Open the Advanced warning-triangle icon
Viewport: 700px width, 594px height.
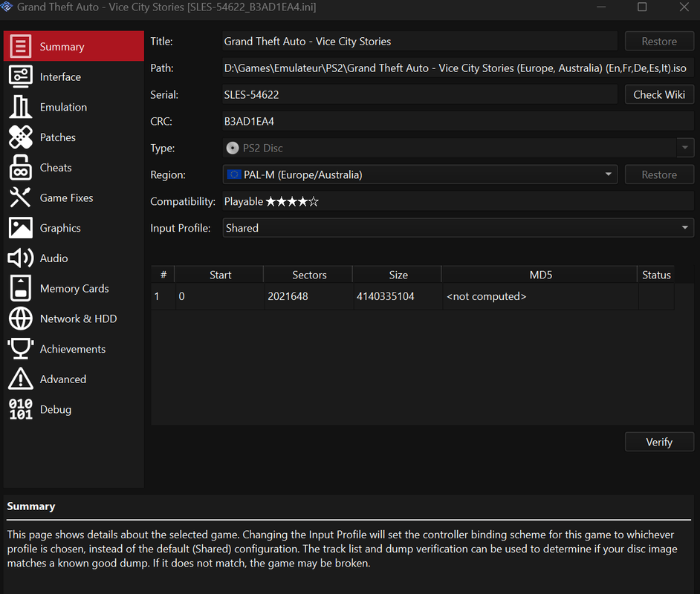pos(21,379)
